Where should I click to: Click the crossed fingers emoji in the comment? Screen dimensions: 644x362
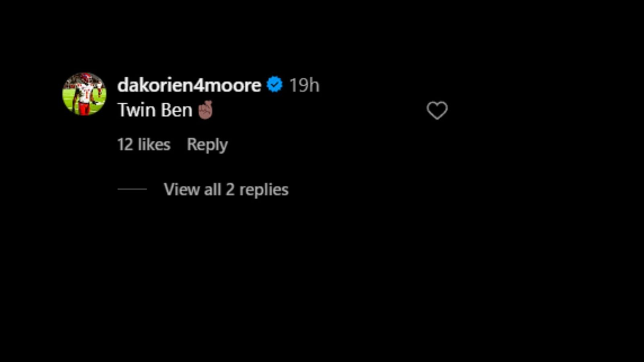206,109
